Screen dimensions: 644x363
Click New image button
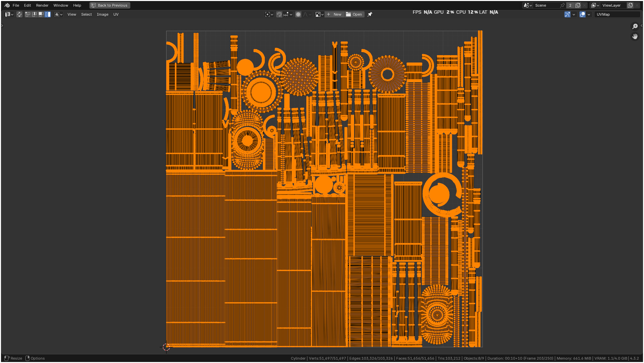(334, 14)
